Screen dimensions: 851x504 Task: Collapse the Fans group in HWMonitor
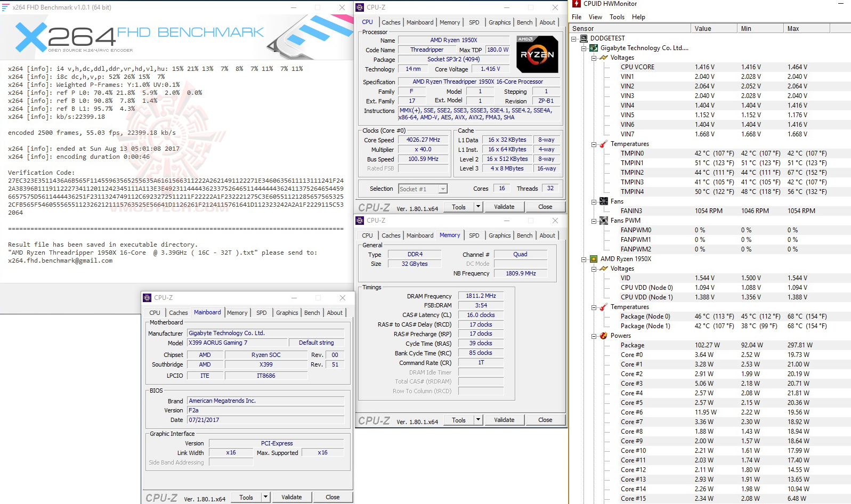tap(594, 201)
